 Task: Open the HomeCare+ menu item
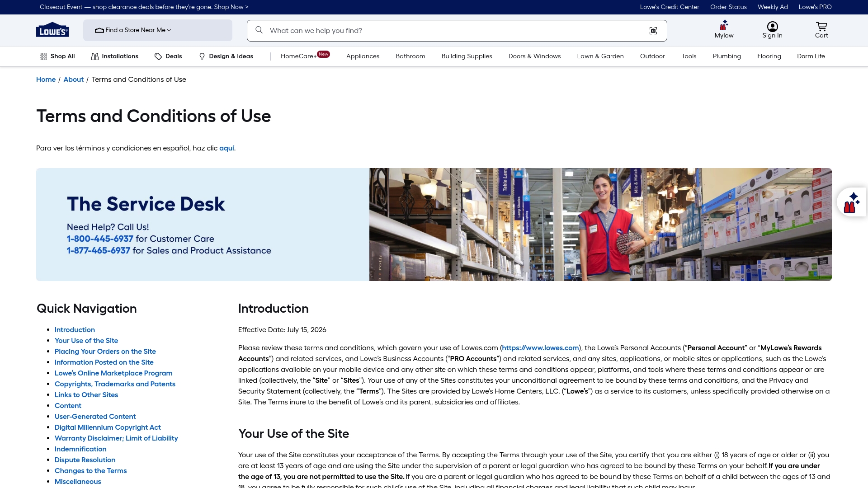[x=305, y=56]
